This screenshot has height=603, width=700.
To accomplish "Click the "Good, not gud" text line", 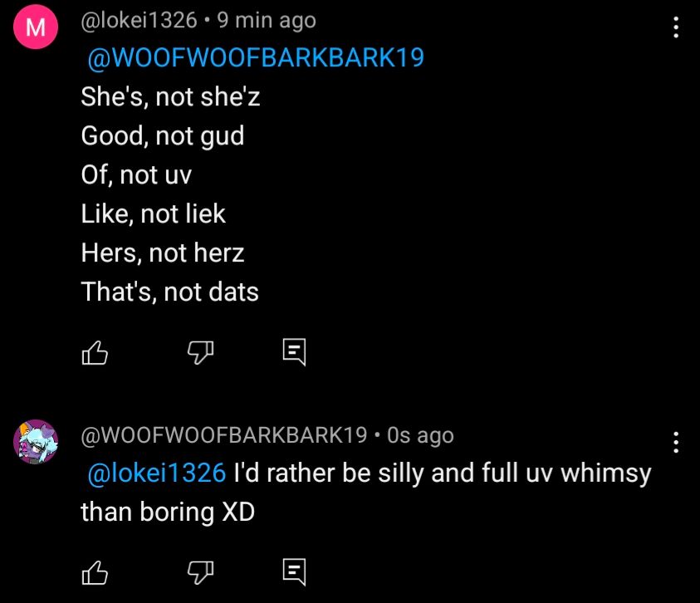I will click(163, 135).
